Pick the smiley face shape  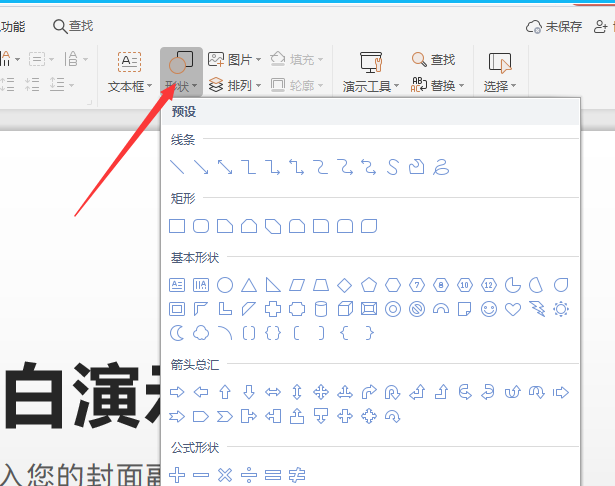click(489, 309)
